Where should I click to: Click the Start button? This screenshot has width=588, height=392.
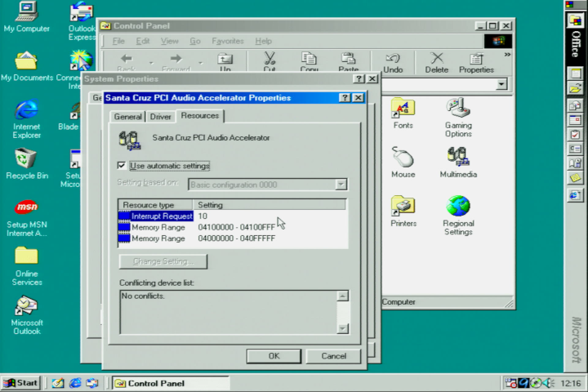[21, 383]
